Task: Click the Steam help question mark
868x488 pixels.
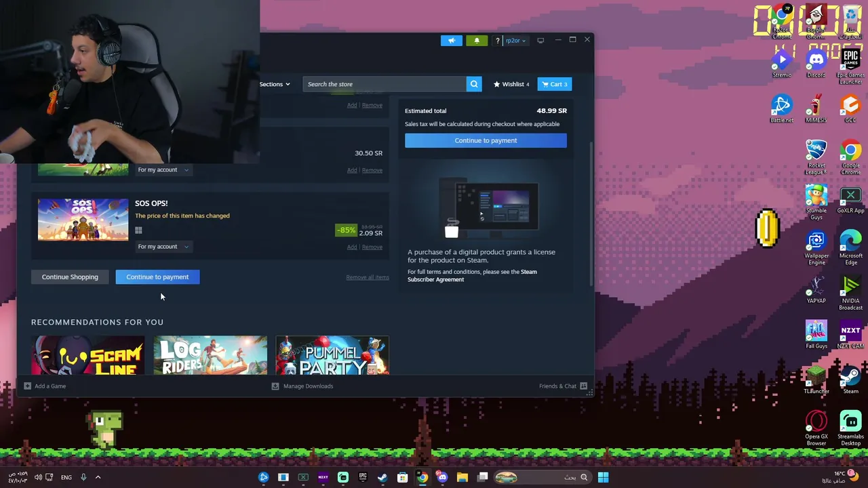Action: [x=497, y=41]
